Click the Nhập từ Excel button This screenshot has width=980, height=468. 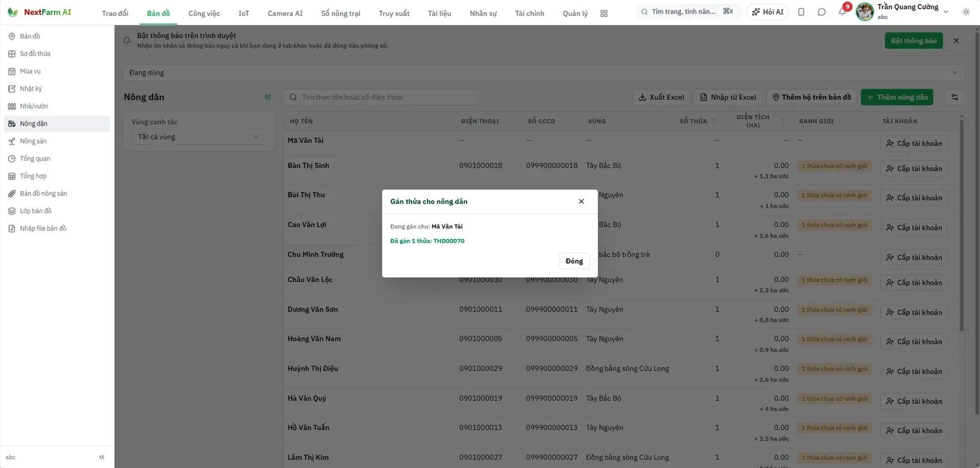[728, 97]
